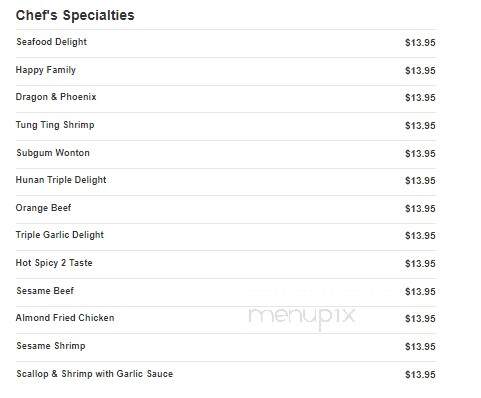The height and width of the screenshot is (398, 481).
Task: Click the Seafood Delight $13.95 price
Action: tap(420, 43)
